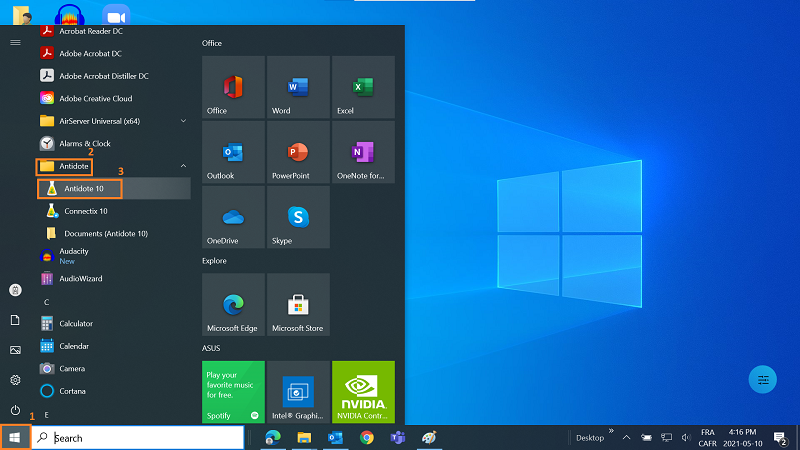Open Connectix 10 in the app list
The width and height of the screenshot is (800, 450).
[86, 211]
